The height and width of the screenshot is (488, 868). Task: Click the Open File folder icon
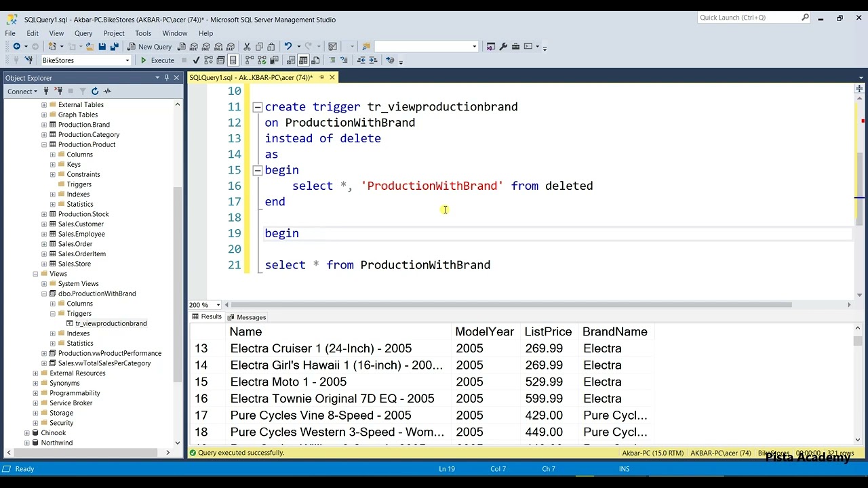[x=90, y=46]
